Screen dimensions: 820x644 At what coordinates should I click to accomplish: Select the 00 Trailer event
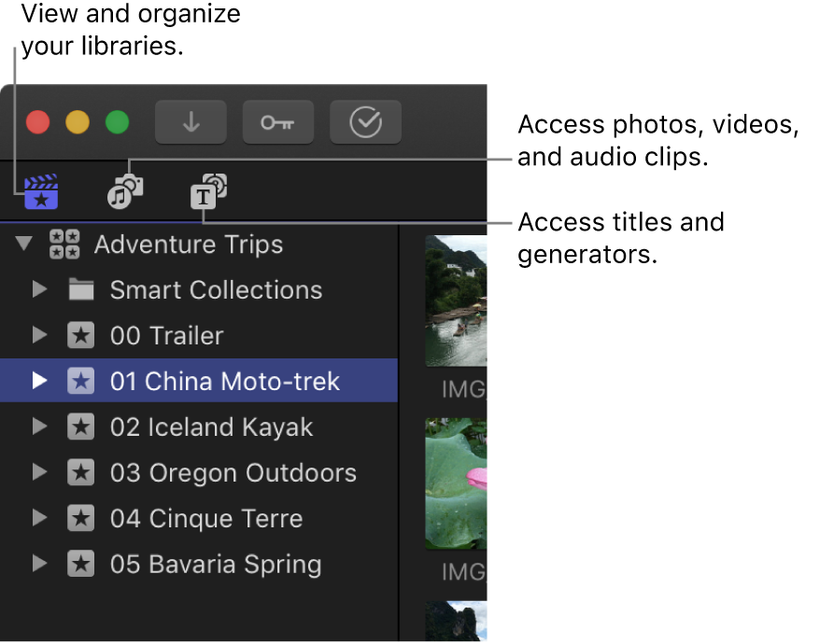[166, 336]
